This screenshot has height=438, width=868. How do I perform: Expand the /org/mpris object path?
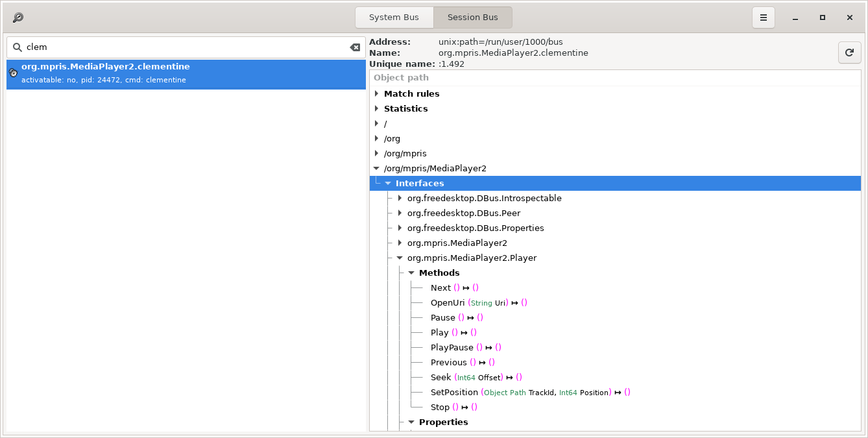377,154
